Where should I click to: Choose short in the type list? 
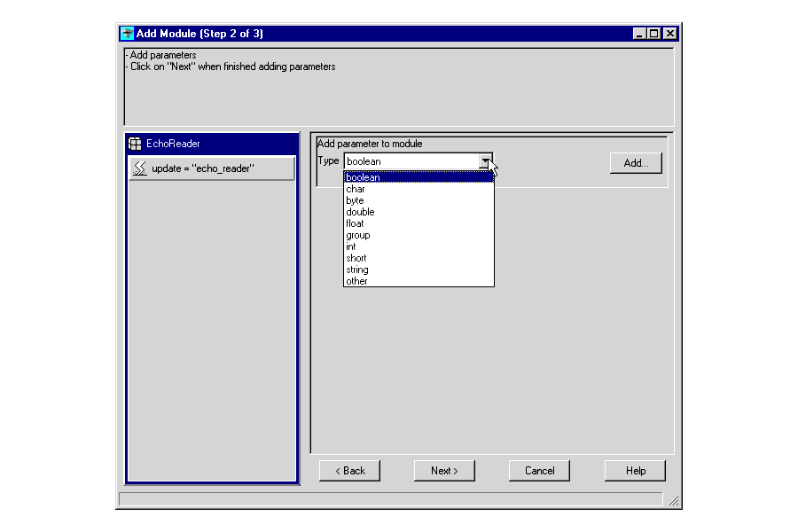(418, 258)
